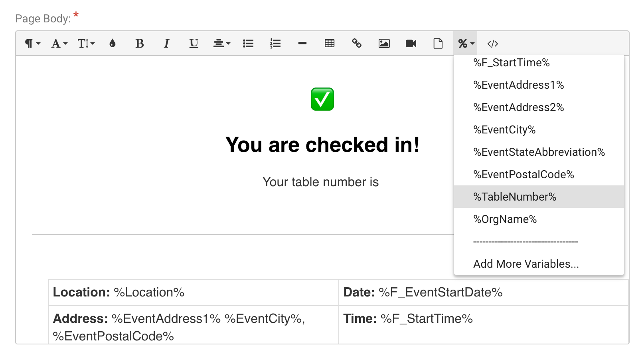Image resolution: width=644 pixels, height=358 pixels.
Task: Toggle underline formatting
Action: 194,43
